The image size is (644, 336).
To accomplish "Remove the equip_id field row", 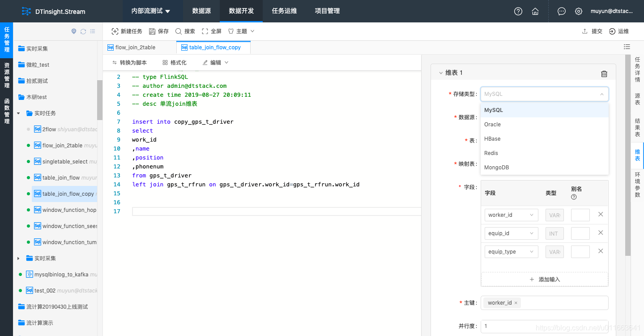I will 601,233.
